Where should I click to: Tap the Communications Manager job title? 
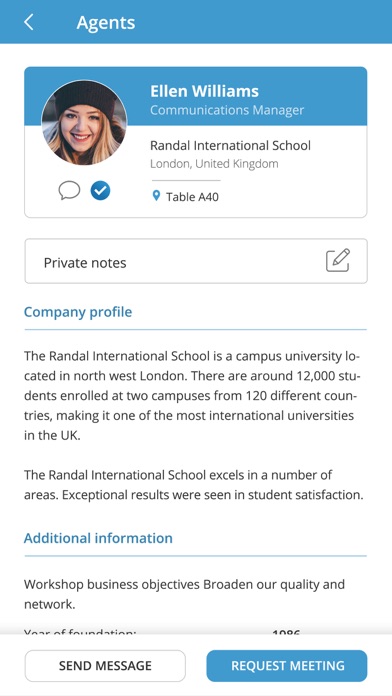[x=227, y=110]
